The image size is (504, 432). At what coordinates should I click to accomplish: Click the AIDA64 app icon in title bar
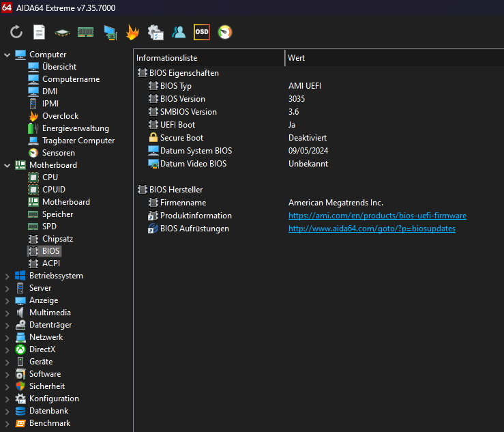(6, 8)
